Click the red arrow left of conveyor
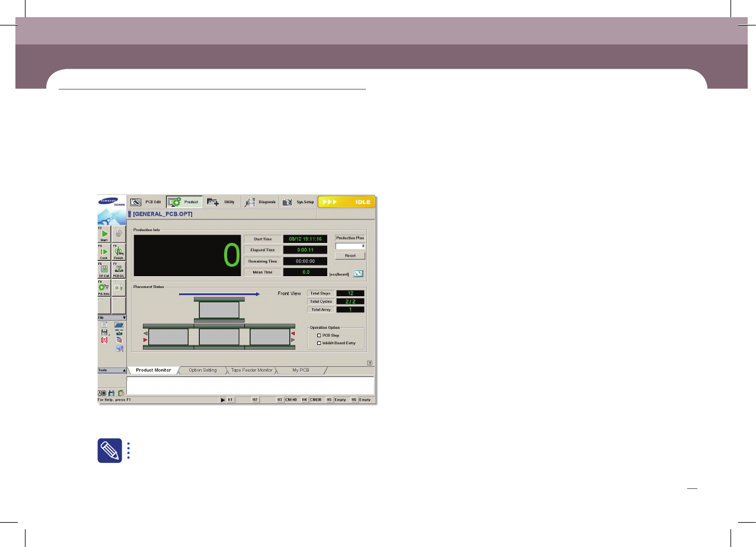756x547 pixels. click(x=146, y=340)
